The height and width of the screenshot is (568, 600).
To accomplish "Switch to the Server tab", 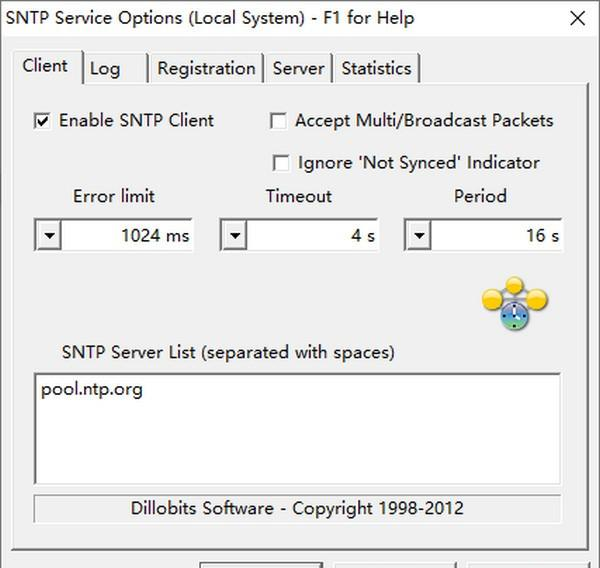I will pos(298,68).
